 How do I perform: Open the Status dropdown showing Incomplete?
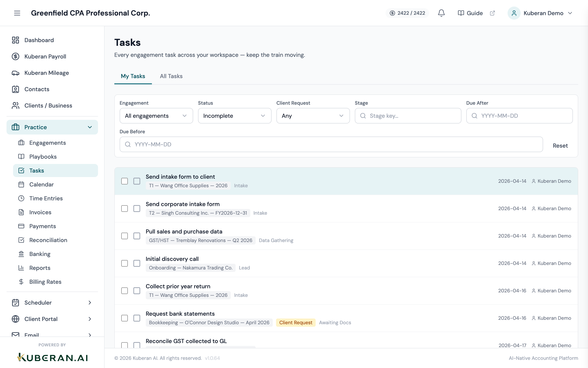(234, 116)
